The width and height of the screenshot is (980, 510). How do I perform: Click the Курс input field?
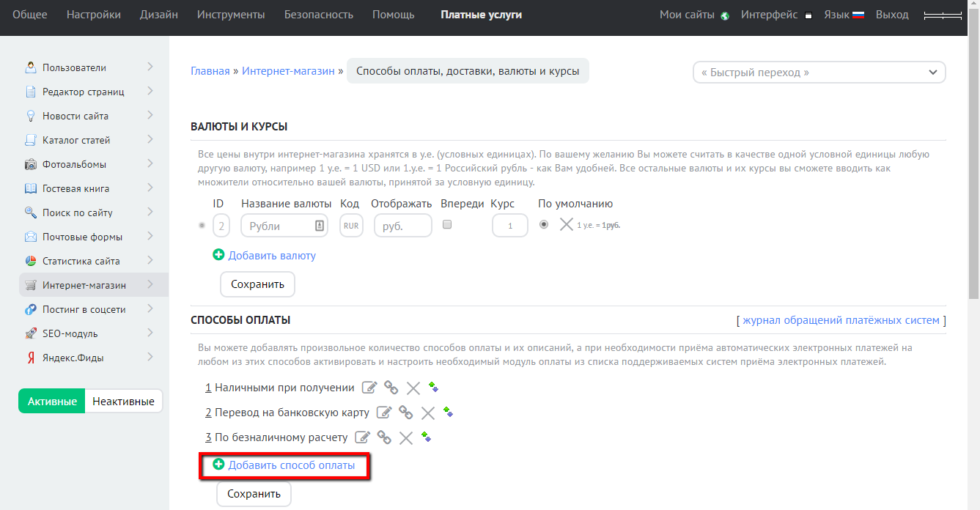coord(509,226)
